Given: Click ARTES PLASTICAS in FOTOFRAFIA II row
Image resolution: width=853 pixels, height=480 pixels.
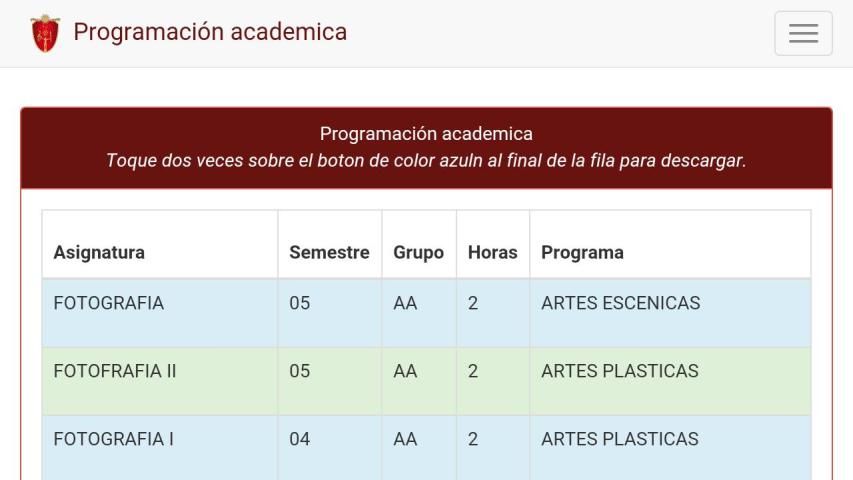Looking at the screenshot, I should tap(619, 371).
